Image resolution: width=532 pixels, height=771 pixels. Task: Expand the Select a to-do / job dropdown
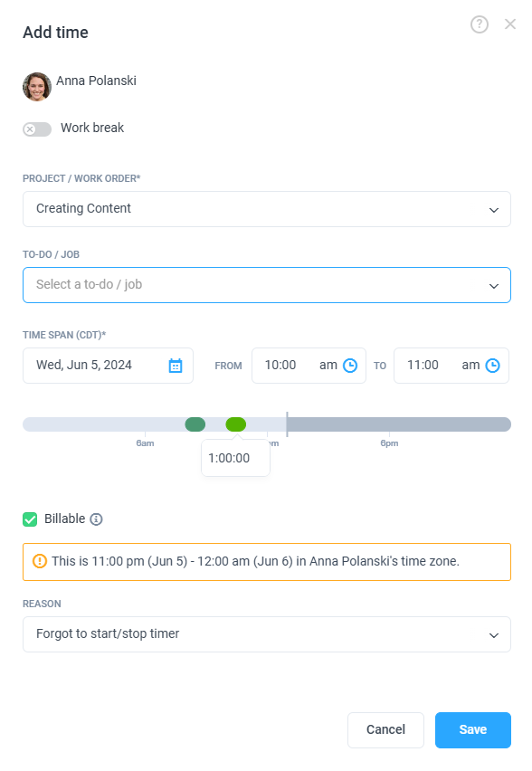pyautogui.click(x=267, y=285)
